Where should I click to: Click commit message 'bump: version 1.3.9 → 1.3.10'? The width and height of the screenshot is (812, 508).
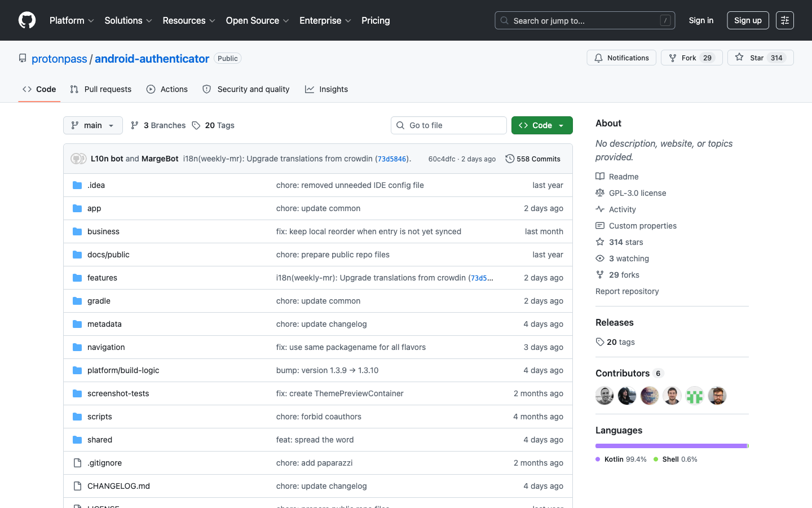327,370
